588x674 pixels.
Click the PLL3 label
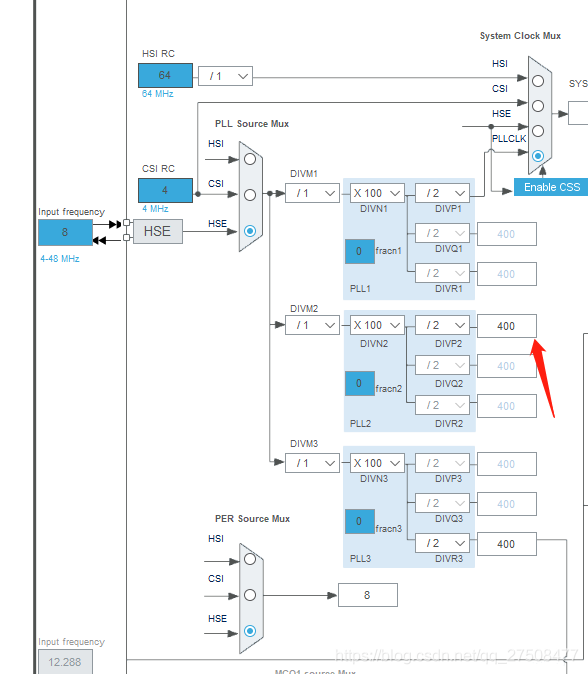pyautogui.click(x=360, y=558)
